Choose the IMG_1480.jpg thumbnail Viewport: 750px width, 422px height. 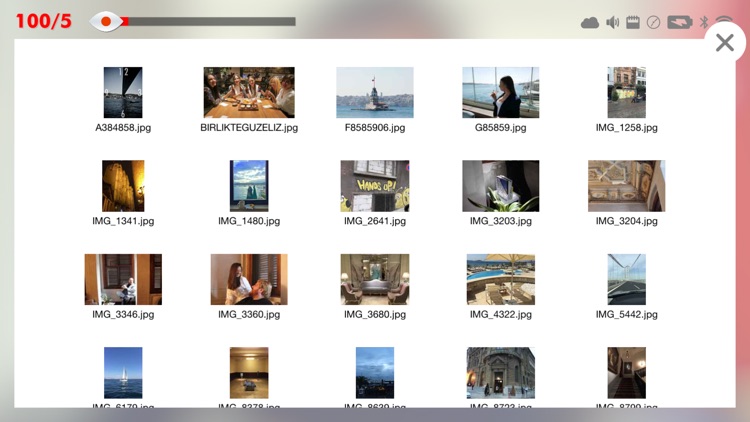249,186
